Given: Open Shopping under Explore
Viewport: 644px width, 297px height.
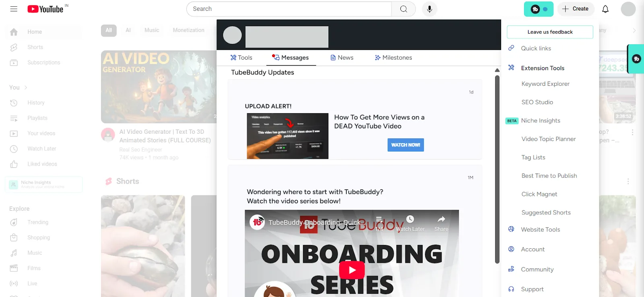Looking at the screenshot, I should coord(43,237).
